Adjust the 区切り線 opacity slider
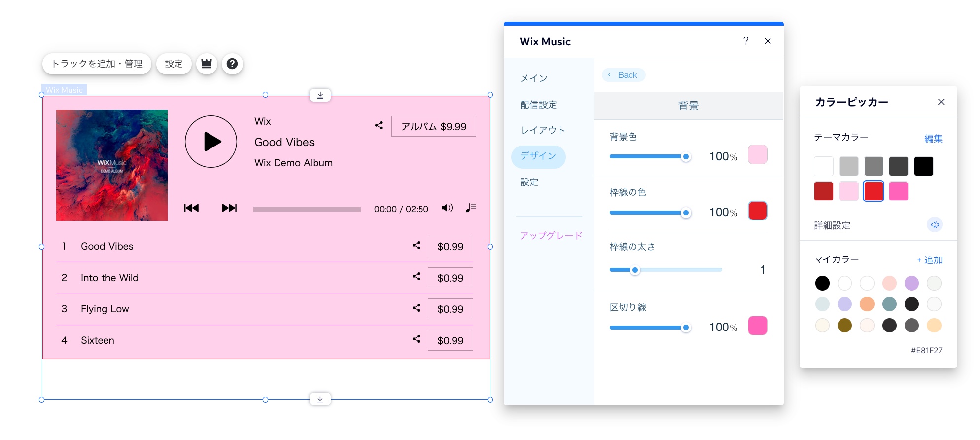 [650, 327]
